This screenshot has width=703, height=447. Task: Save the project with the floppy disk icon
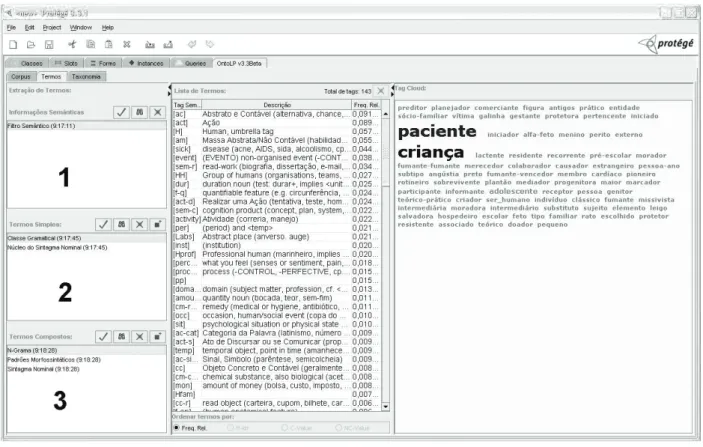[x=49, y=44]
